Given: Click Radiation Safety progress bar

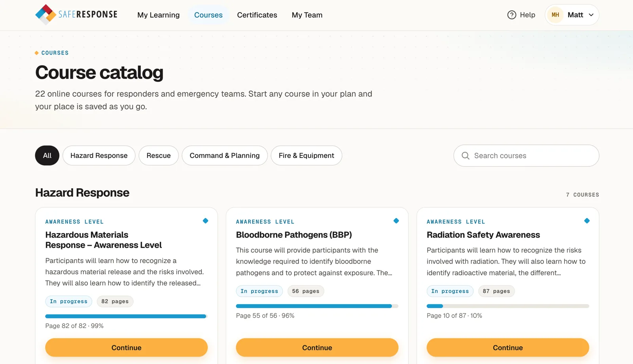Looking at the screenshot, I should click(508, 306).
